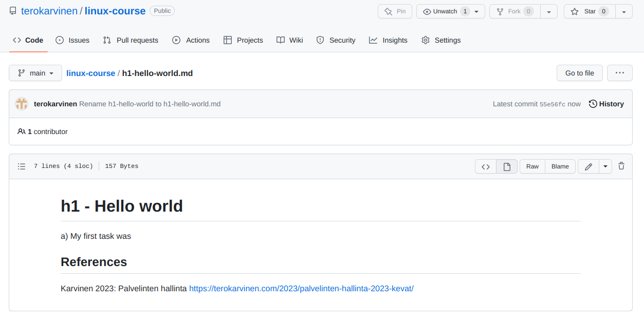Switch to source code view
This screenshot has width=644, height=320.
pos(486,166)
